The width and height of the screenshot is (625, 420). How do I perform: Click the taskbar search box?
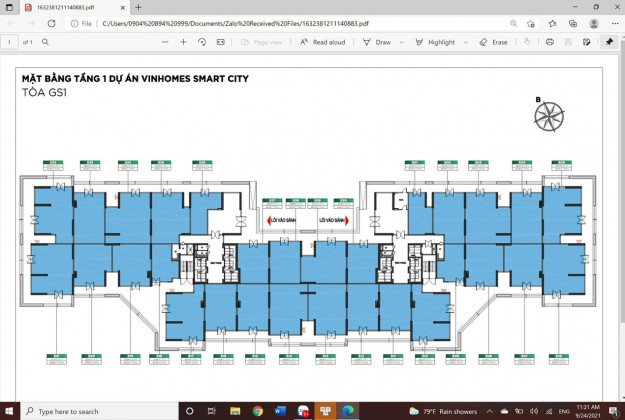99,411
